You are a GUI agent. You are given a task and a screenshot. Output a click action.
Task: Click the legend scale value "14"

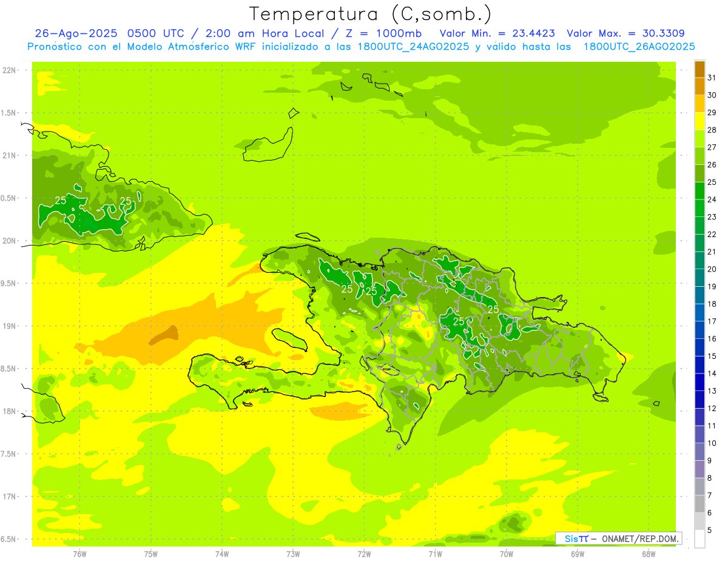(712, 373)
